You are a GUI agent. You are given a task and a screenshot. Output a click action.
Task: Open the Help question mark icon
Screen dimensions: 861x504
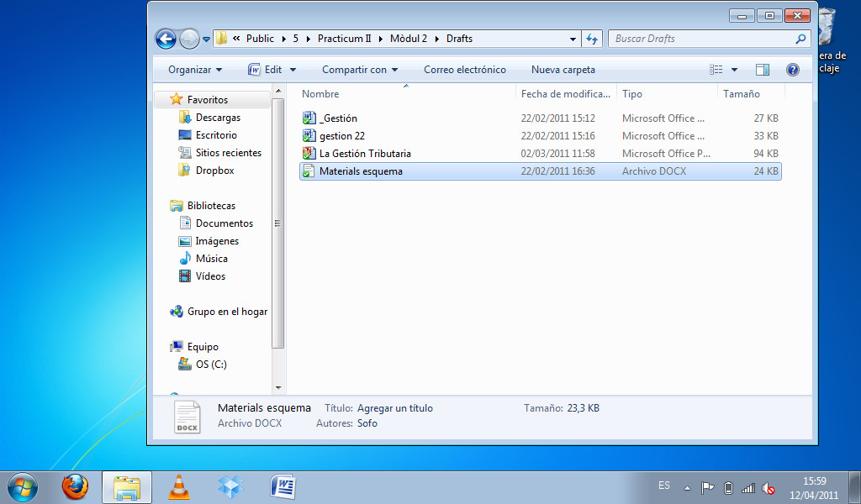792,70
